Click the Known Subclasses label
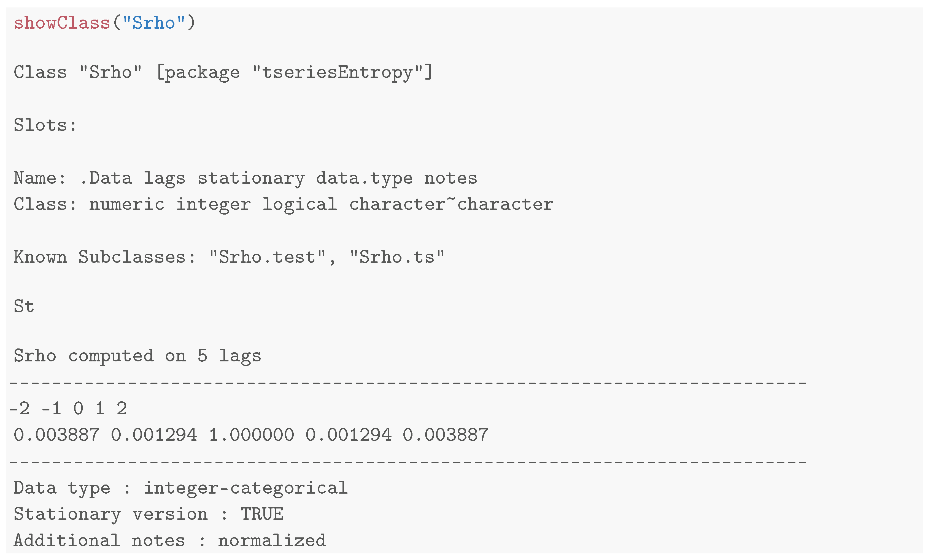The width and height of the screenshot is (928, 560). (x=104, y=257)
